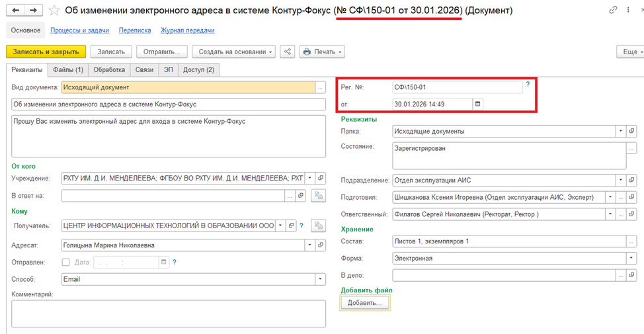Switch to the Файлы (1) tab

click(67, 69)
